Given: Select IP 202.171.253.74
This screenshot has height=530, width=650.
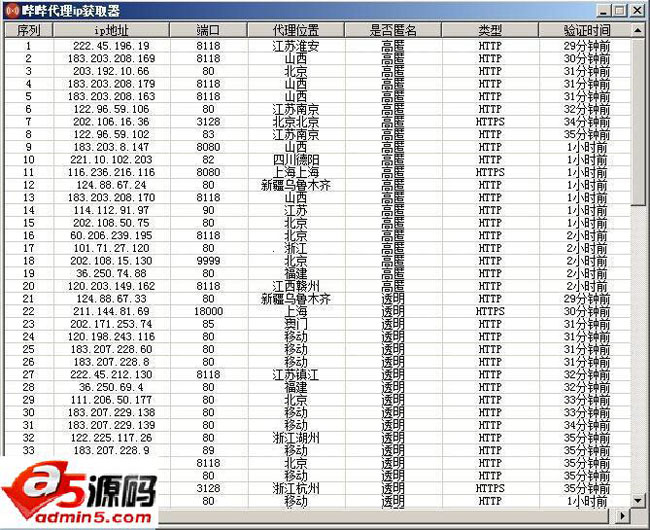Looking at the screenshot, I should 111,324.
